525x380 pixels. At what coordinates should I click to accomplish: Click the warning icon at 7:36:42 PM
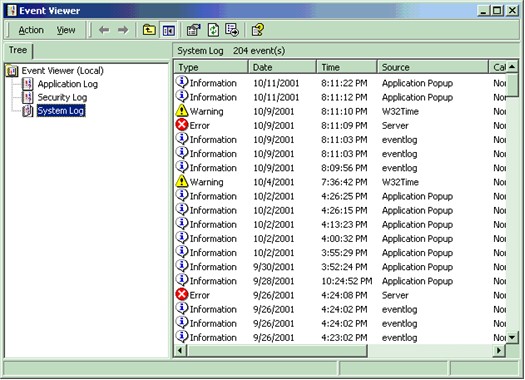[x=181, y=181]
